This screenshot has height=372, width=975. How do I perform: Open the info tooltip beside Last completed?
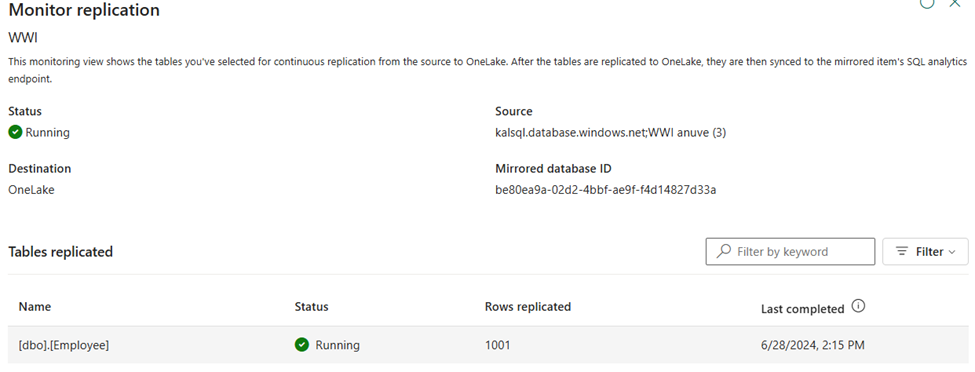pyautogui.click(x=858, y=306)
